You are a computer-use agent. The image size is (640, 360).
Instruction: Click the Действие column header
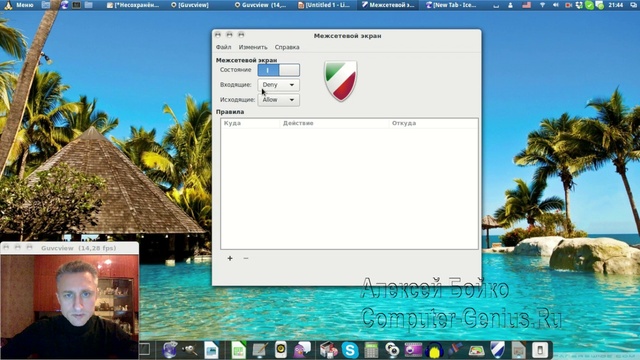pyautogui.click(x=334, y=123)
